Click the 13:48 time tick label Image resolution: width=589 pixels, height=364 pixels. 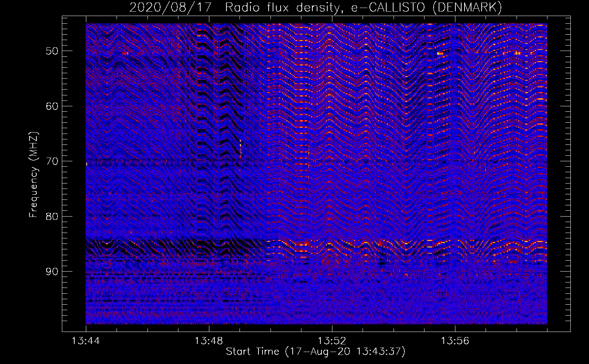[209, 341]
